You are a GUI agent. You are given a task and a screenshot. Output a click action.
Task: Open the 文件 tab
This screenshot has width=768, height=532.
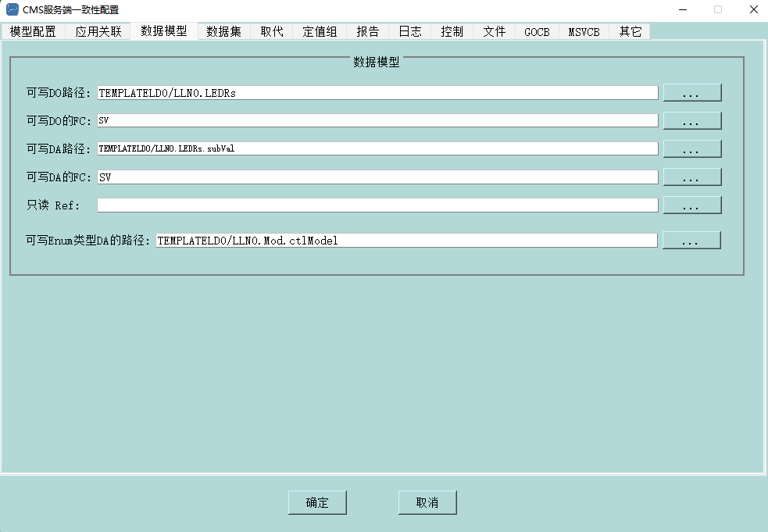pyautogui.click(x=495, y=32)
